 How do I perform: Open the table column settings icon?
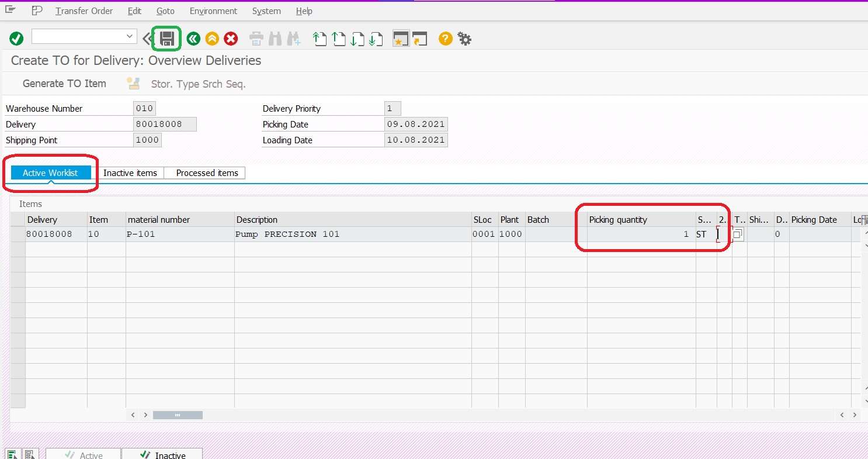[x=864, y=220]
